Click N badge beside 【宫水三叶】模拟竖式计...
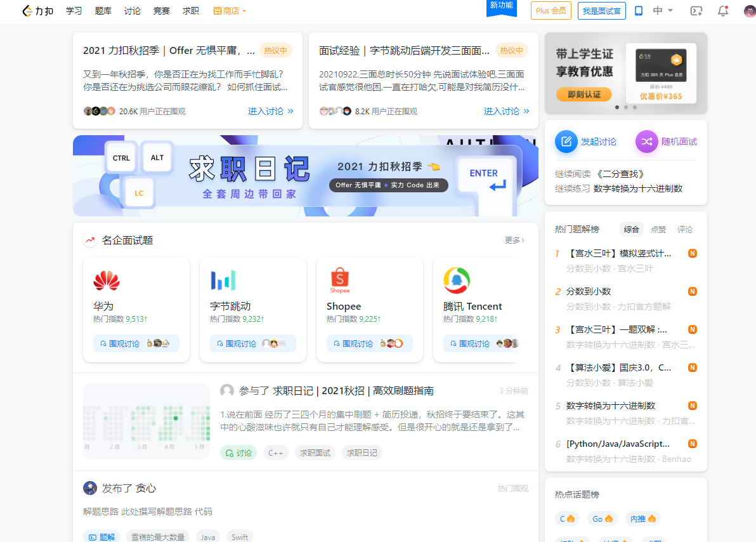The image size is (756, 542). [x=693, y=253]
